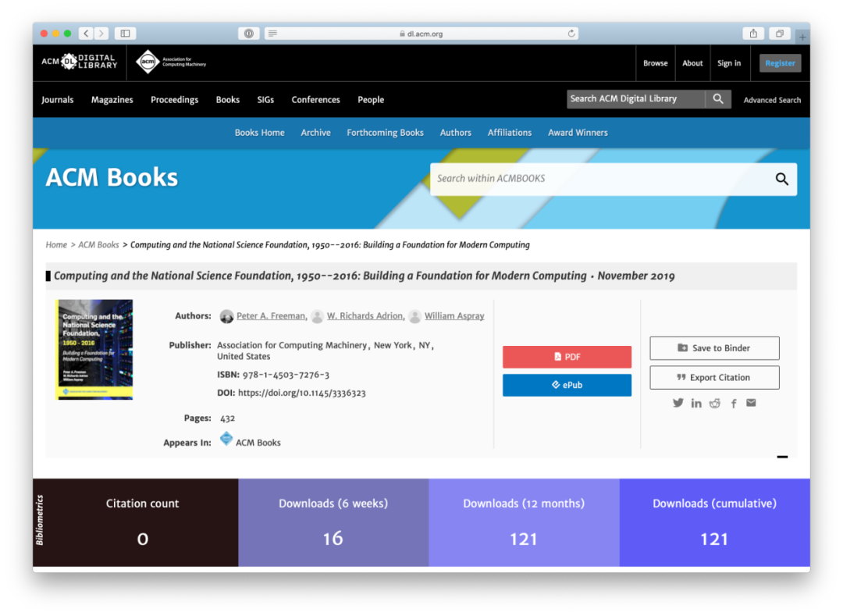Screen dimensions: 843x616
Task: Open the ePub version
Action: 567,385
